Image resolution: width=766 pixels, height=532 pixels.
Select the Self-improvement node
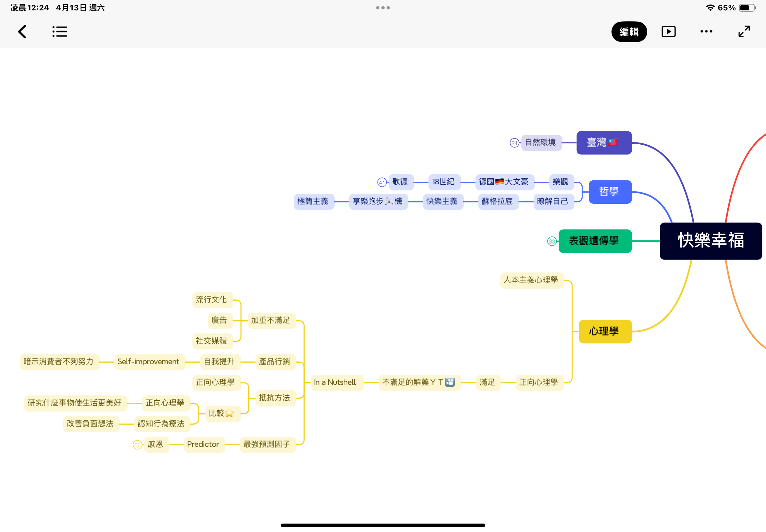point(149,362)
